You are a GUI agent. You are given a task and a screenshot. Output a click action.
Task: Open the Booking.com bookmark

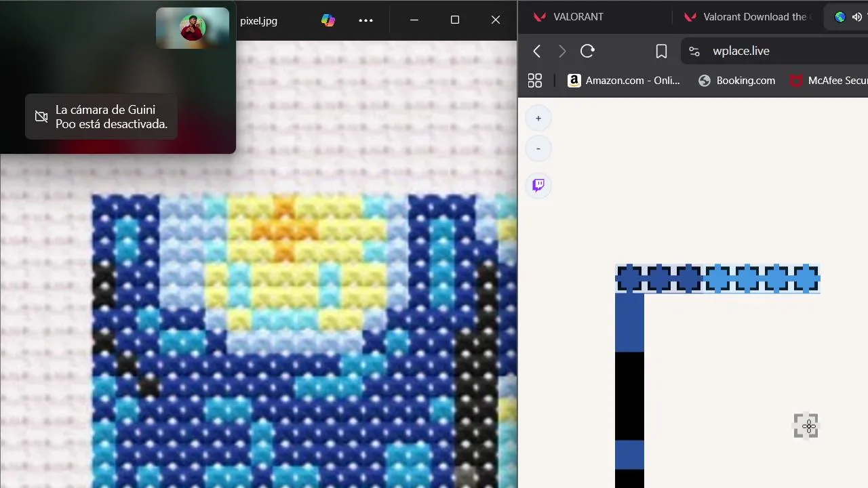(736, 81)
